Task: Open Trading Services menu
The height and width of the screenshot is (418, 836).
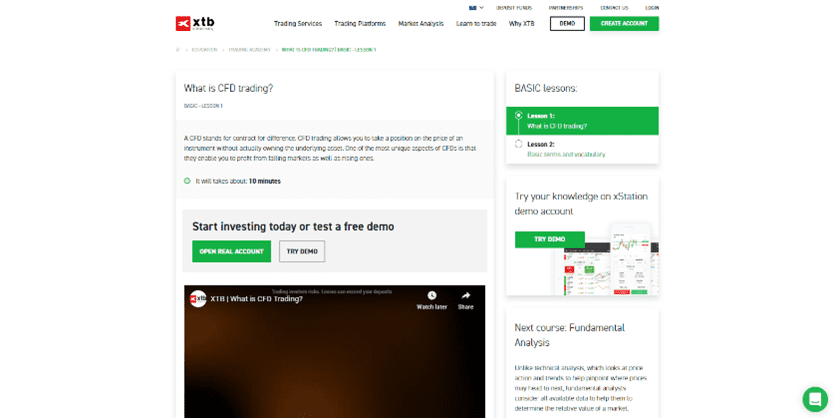Action: (298, 23)
